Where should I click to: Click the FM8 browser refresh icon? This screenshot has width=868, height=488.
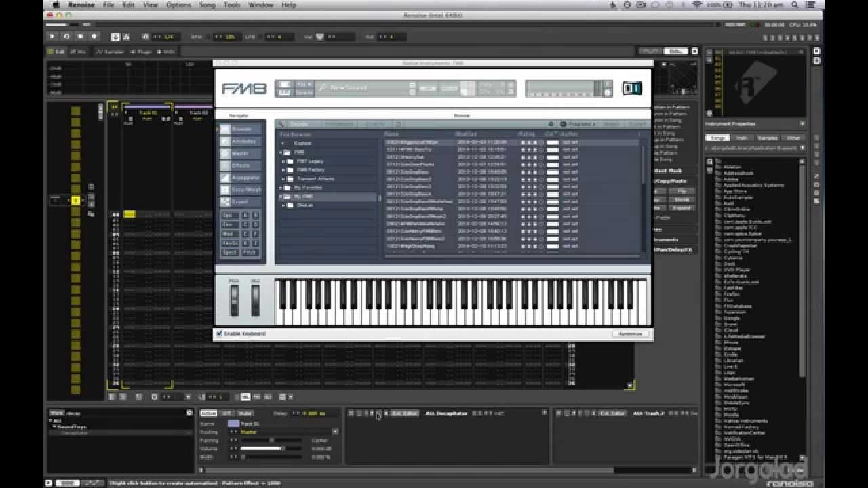click(x=399, y=125)
